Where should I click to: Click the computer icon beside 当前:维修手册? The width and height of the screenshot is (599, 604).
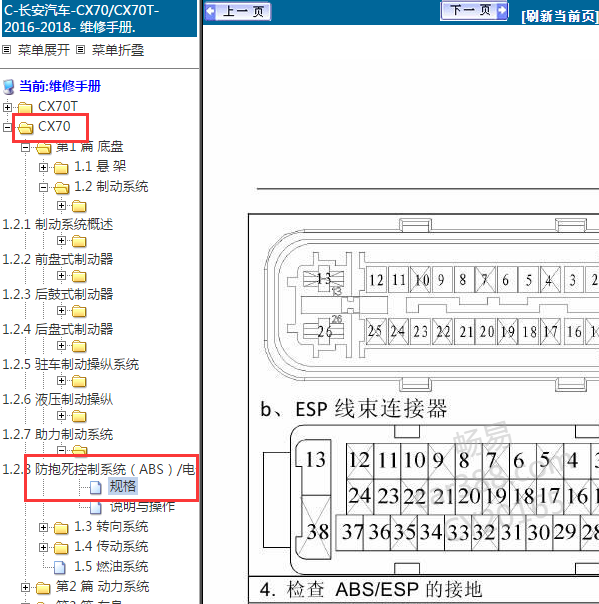coord(9,87)
